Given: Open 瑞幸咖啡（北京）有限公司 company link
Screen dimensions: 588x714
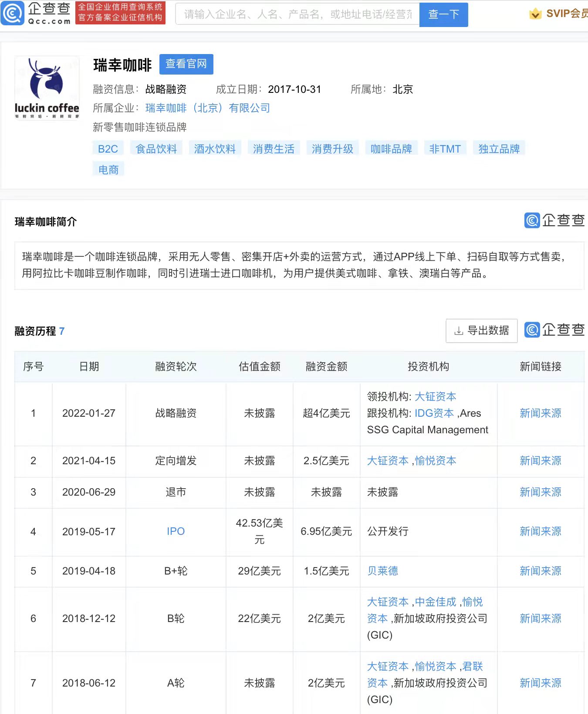Looking at the screenshot, I should [207, 108].
